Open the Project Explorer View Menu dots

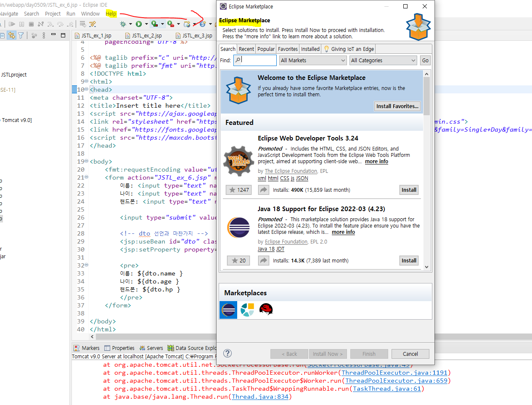click(x=44, y=35)
